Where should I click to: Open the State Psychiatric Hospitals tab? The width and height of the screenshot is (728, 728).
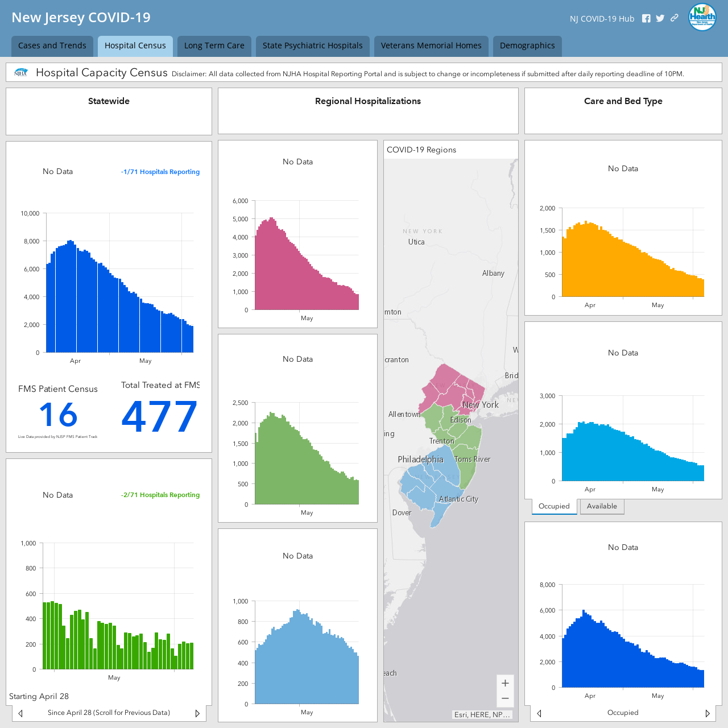[313, 46]
